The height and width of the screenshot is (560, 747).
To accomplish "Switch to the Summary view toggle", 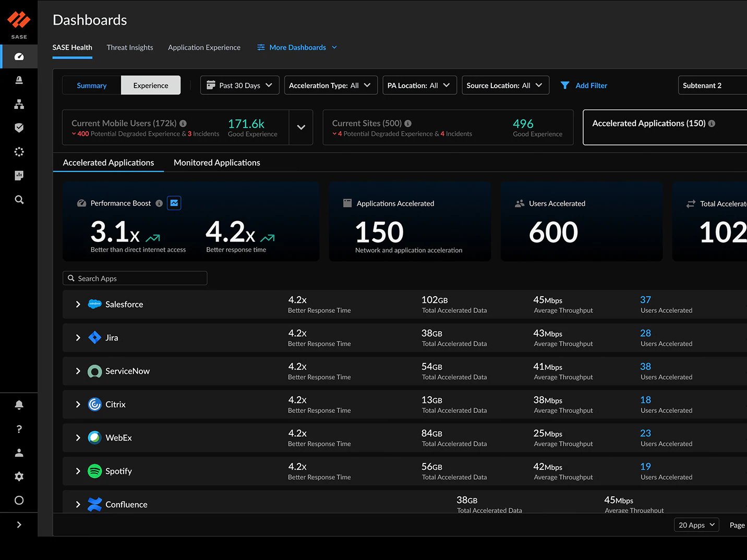I will [92, 86].
